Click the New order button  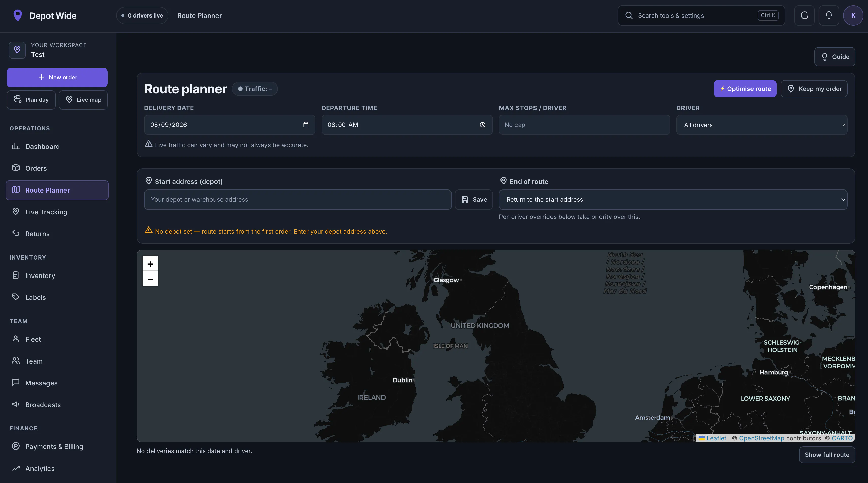point(57,77)
